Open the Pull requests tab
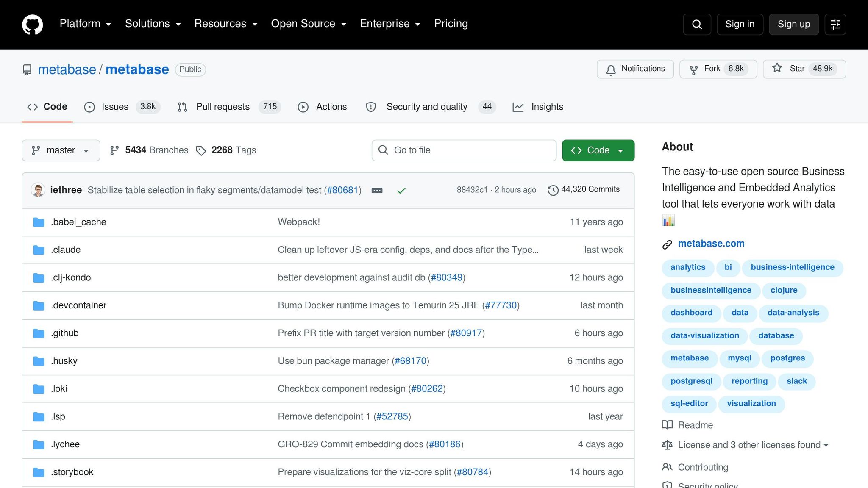 (x=229, y=107)
